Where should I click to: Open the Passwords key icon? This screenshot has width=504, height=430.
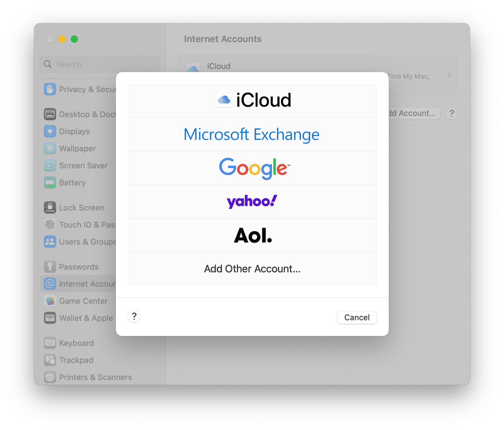(x=50, y=267)
